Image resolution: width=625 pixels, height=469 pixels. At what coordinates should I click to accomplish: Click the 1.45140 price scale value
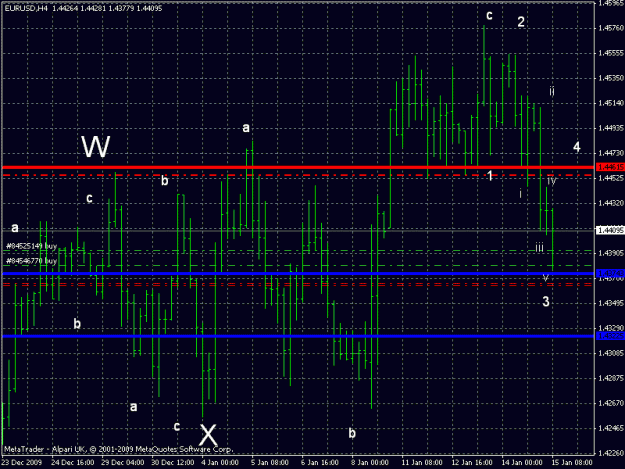[611, 103]
